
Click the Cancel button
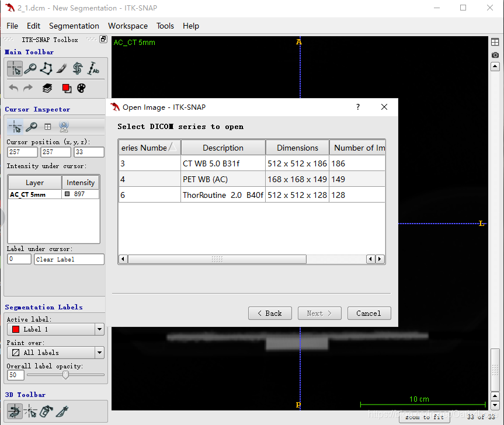tap(369, 313)
